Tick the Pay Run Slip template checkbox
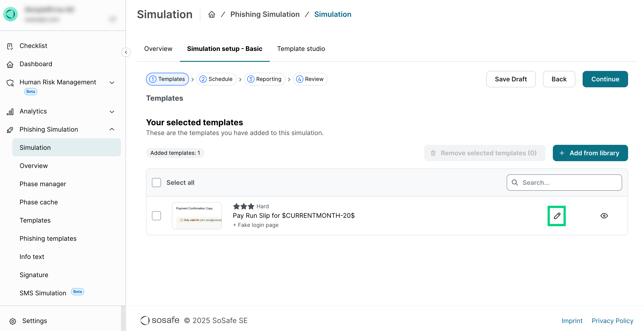 pos(156,216)
